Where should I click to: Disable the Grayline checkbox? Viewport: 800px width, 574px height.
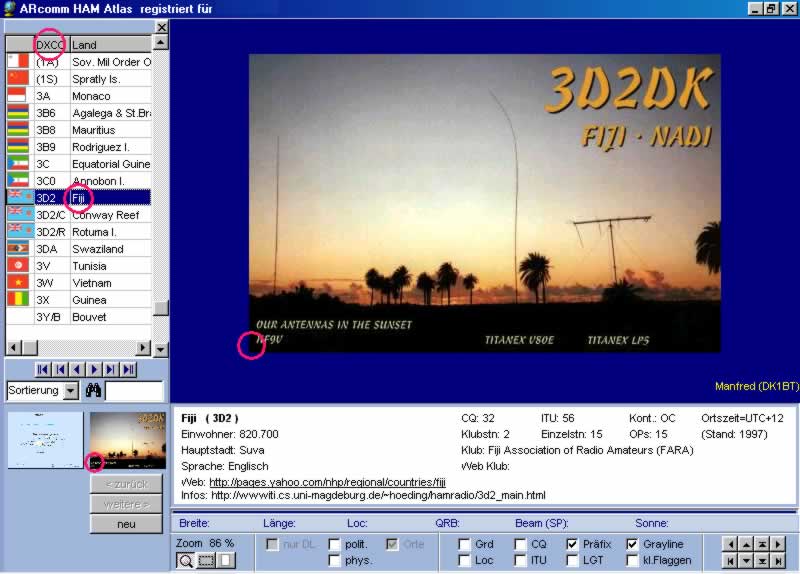coord(632,544)
